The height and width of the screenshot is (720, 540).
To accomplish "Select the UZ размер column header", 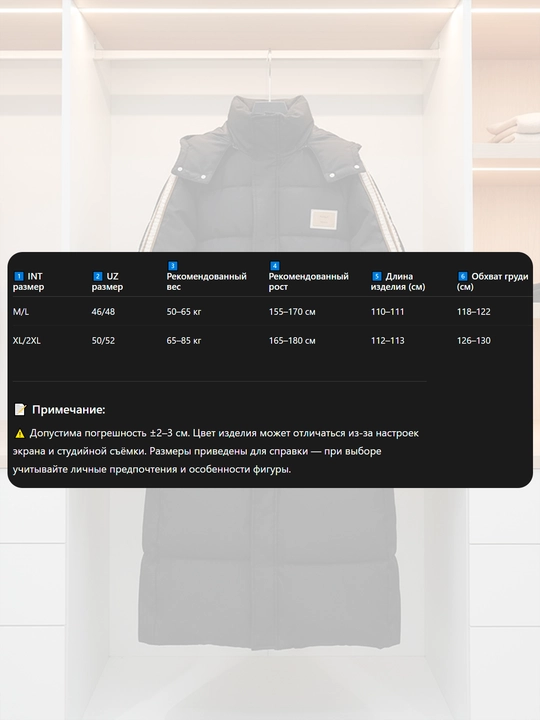I will coord(107,281).
